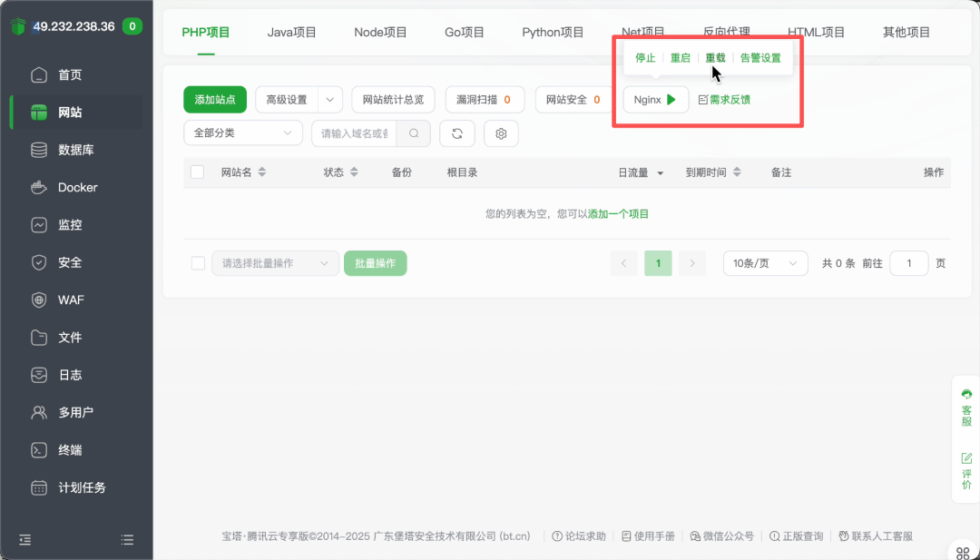
Task: Open the 全部分类 category dropdown
Action: (x=242, y=133)
